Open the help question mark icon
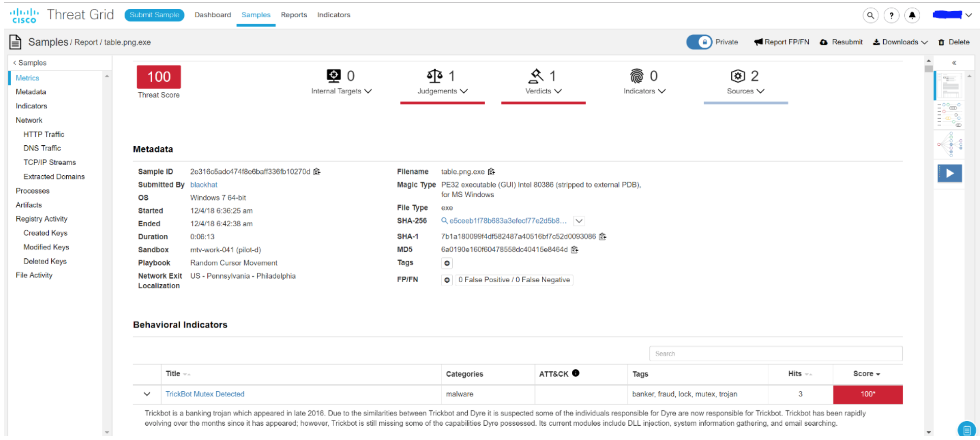 [x=891, y=16]
